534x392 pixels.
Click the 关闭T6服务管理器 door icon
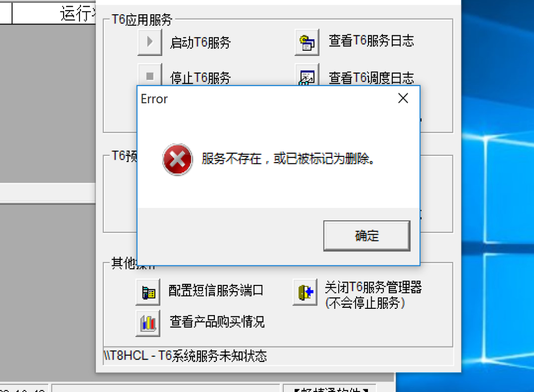click(x=305, y=292)
